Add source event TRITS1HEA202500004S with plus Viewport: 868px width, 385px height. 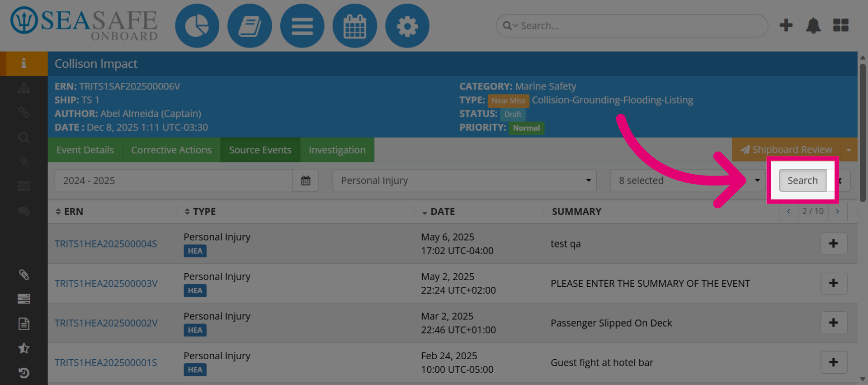coord(834,243)
